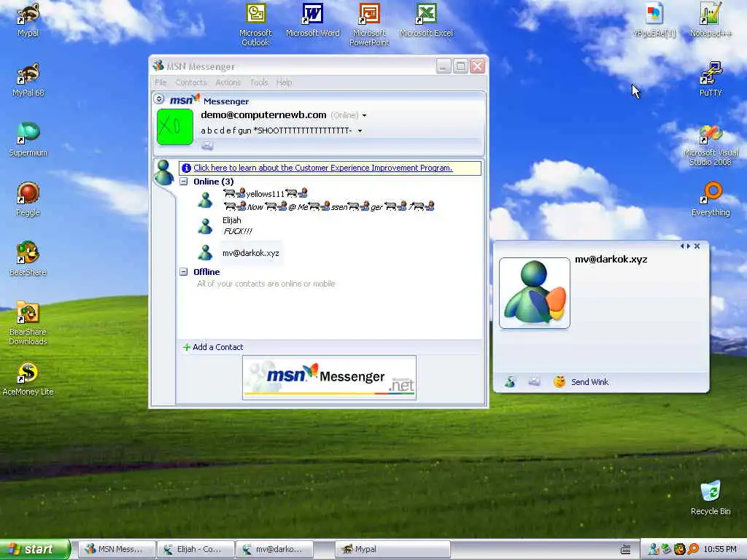Click the Add a Contact link
Image resolution: width=747 pixels, height=560 pixels.
click(x=217, y=348)
